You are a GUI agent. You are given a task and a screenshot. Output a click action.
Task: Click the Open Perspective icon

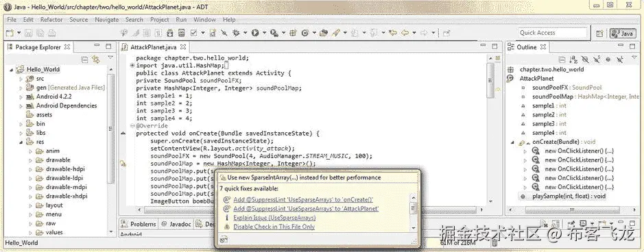[x=599, y=33]
